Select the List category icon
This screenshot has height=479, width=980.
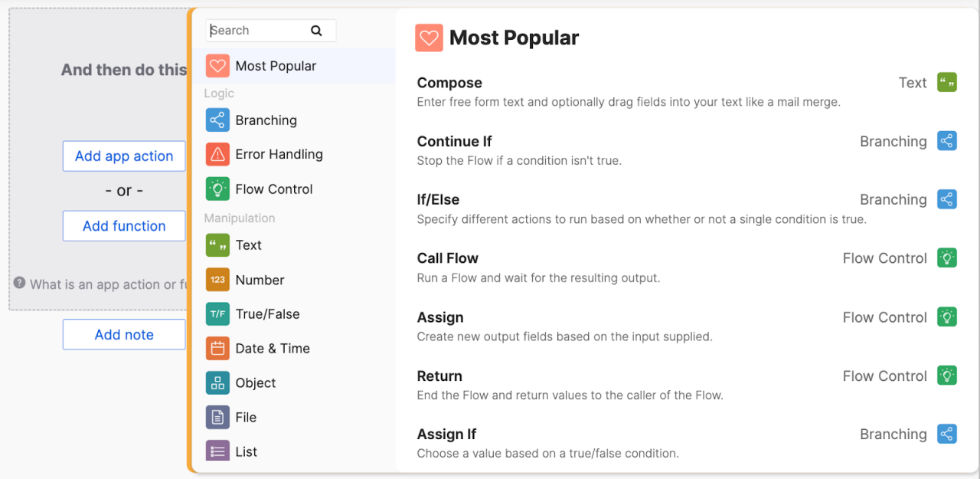217,451
